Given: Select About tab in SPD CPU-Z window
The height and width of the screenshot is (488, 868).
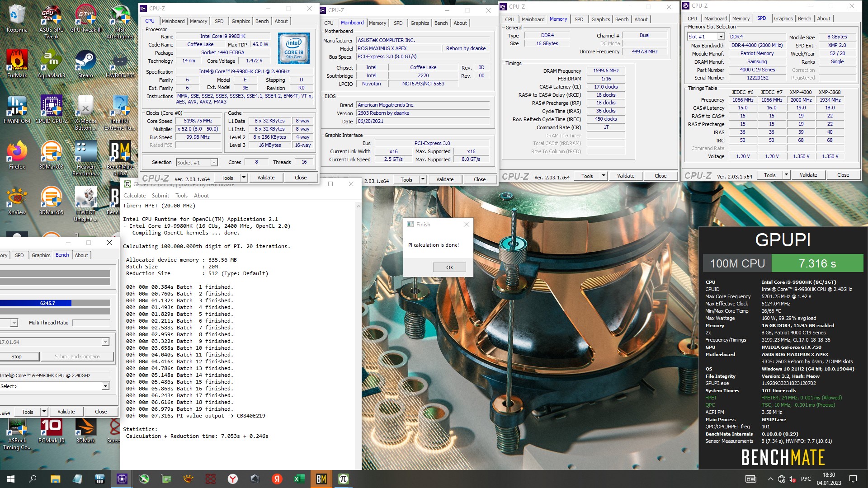Looking at the screenshot, I should 823,19.
